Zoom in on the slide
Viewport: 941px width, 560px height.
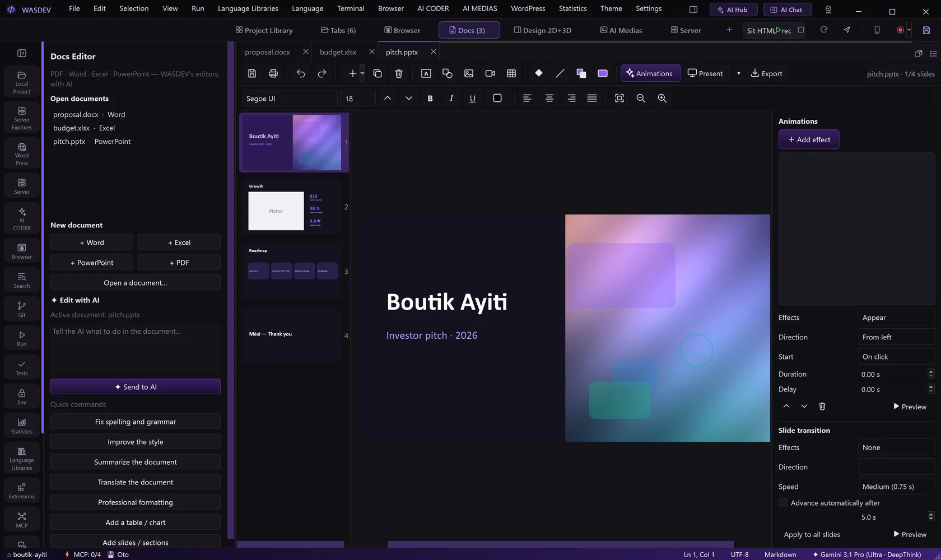coord(662,98)
